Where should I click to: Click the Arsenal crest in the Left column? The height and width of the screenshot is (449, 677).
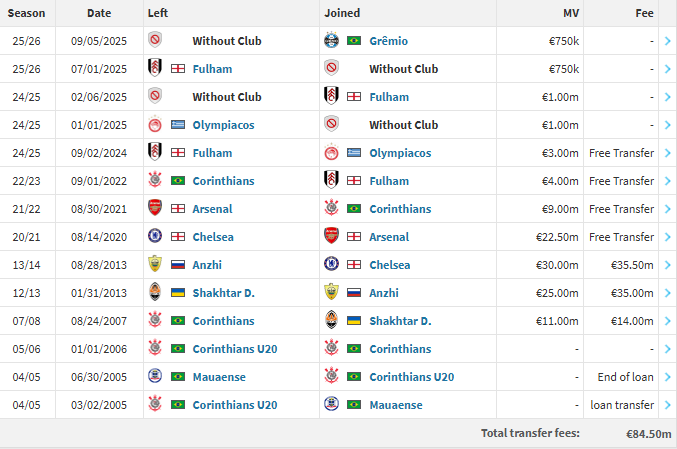point(155,209)
